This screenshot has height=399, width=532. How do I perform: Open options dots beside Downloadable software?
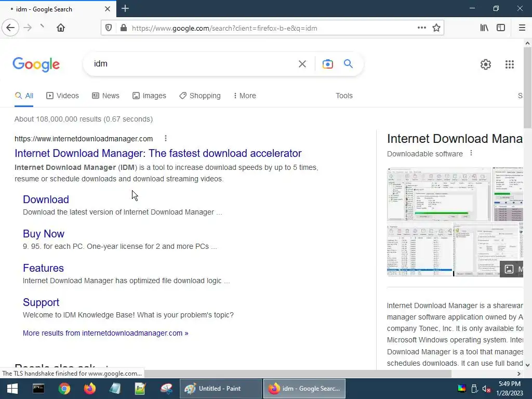click(471, 153)
